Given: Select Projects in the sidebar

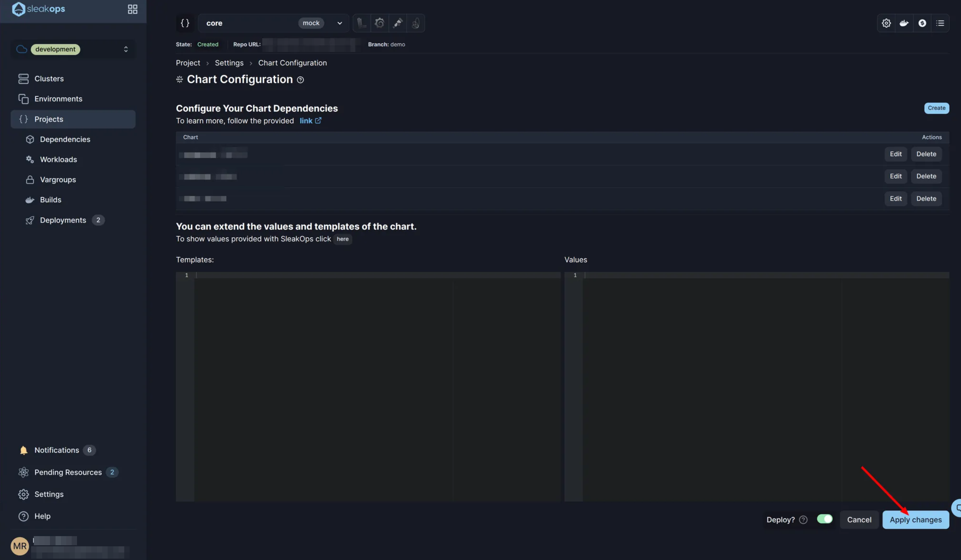Looking at the screenshot, I should (73, 119).
